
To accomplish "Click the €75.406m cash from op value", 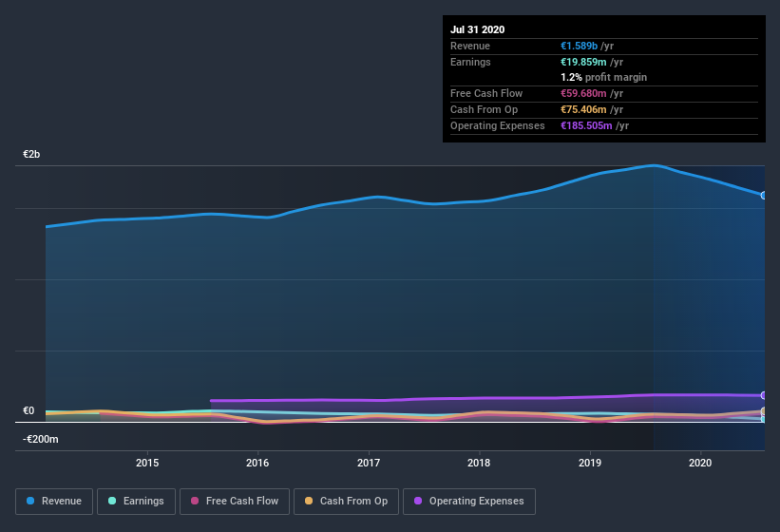I will pos(583,109).
